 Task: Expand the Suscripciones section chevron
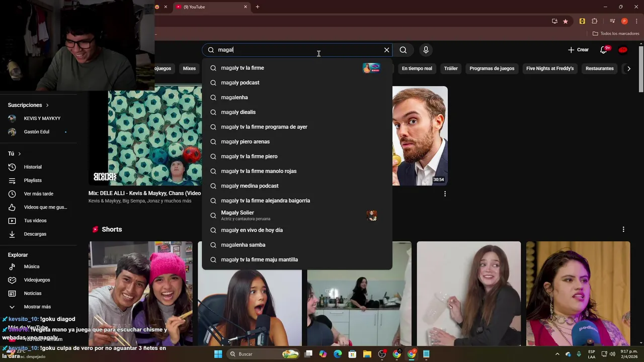click(47, 105)
